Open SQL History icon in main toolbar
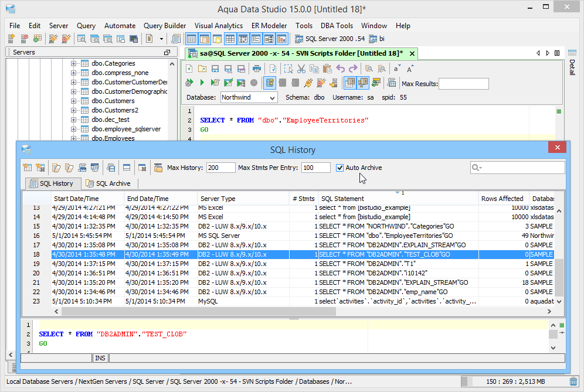 (176, 39)
